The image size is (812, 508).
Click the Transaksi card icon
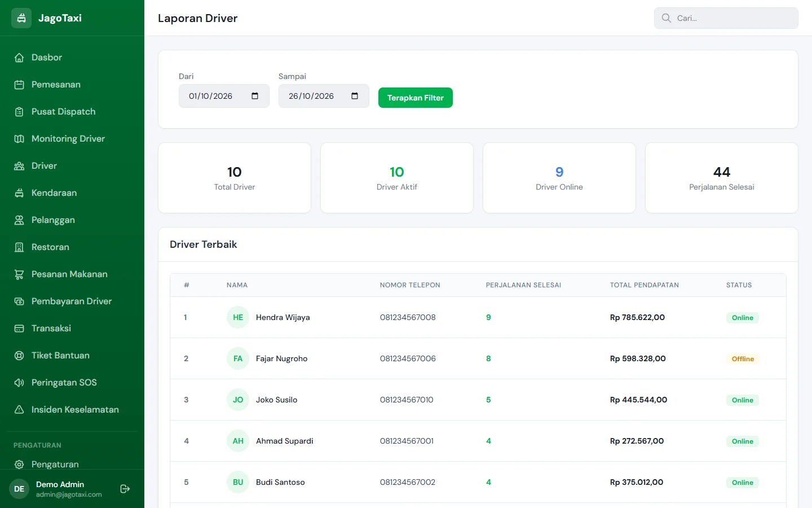[19, 329]
